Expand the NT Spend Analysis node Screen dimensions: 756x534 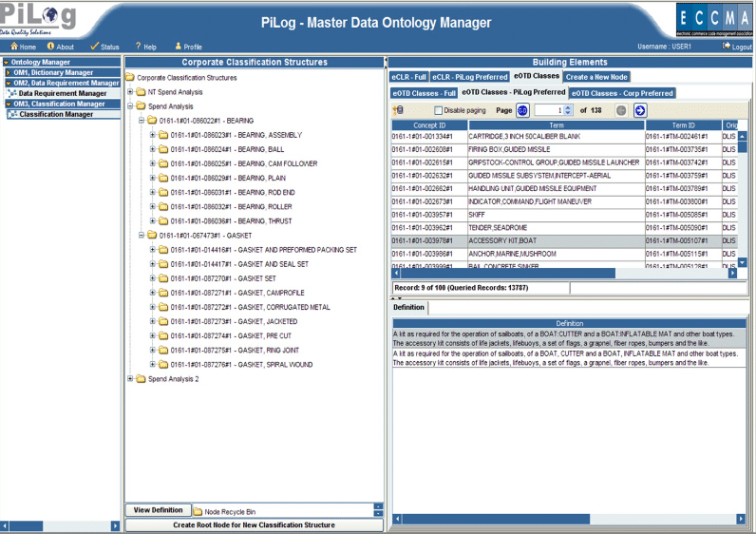[x=130, y=91]
